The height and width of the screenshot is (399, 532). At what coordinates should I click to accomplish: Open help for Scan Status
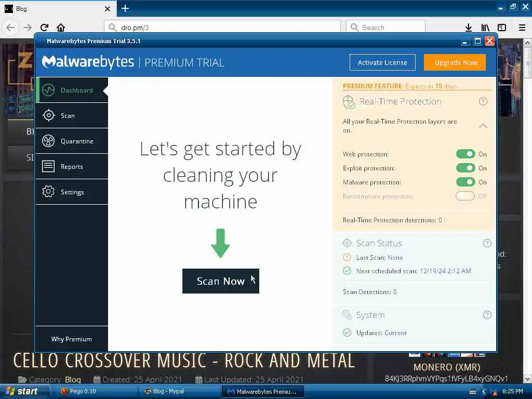pyautogui.click(x=487, y=243)
